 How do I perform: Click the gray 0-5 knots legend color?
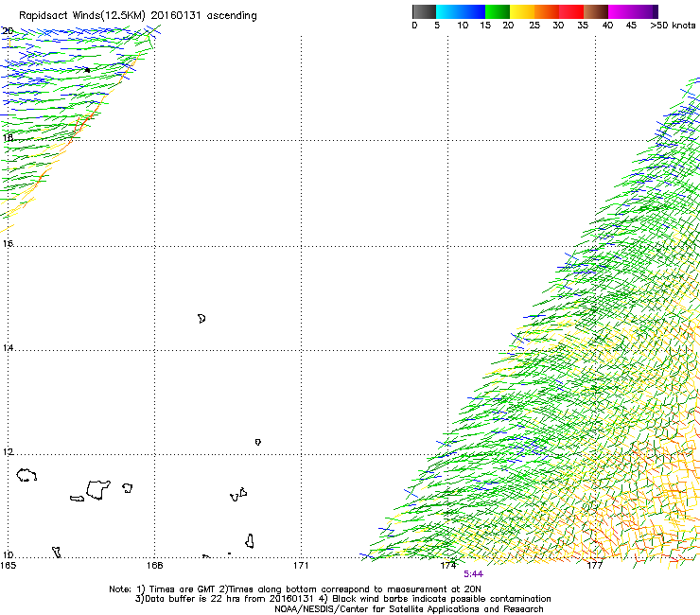(424, 11)
